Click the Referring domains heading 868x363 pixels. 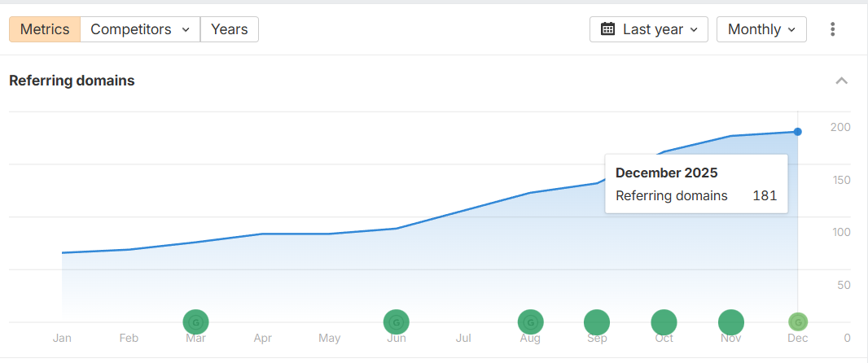72,81
